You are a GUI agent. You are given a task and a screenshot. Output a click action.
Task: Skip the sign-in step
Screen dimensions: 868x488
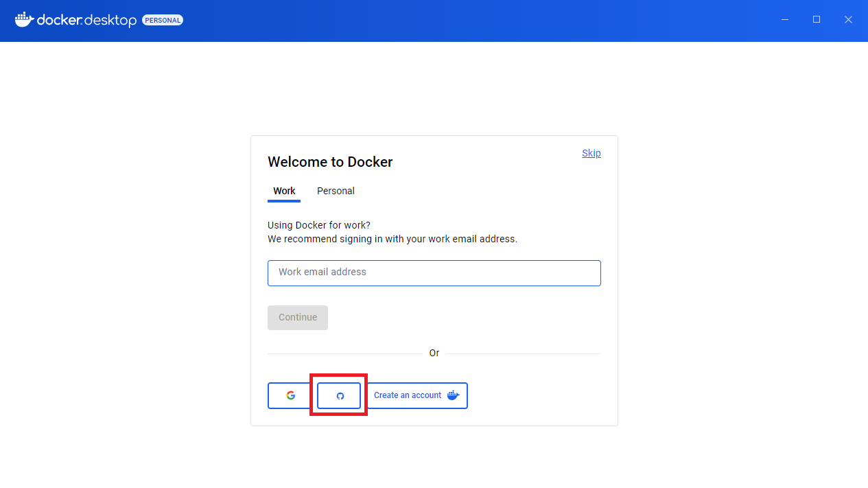pyautogui.click(x=591, y=153)
